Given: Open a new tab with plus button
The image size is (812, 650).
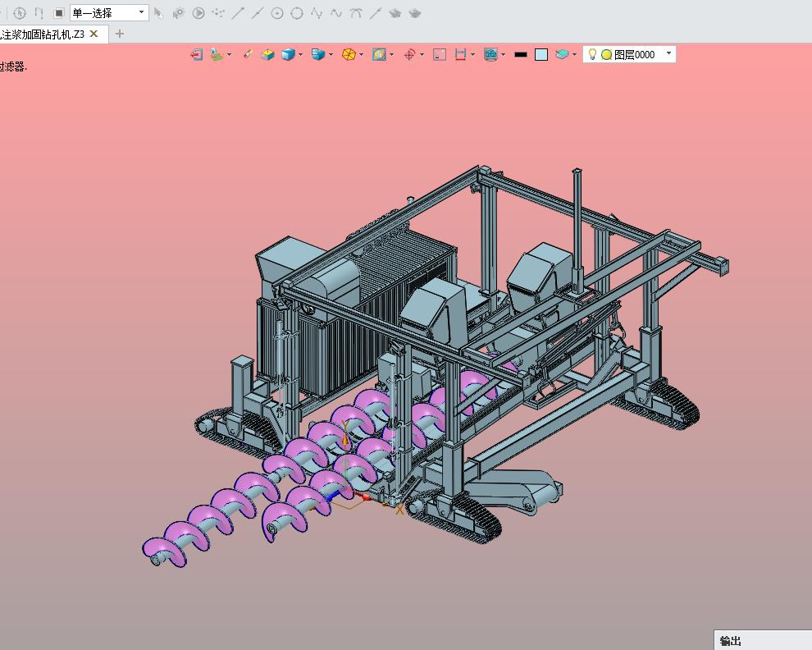Looking at the screenshot, I should pos(120,34).
